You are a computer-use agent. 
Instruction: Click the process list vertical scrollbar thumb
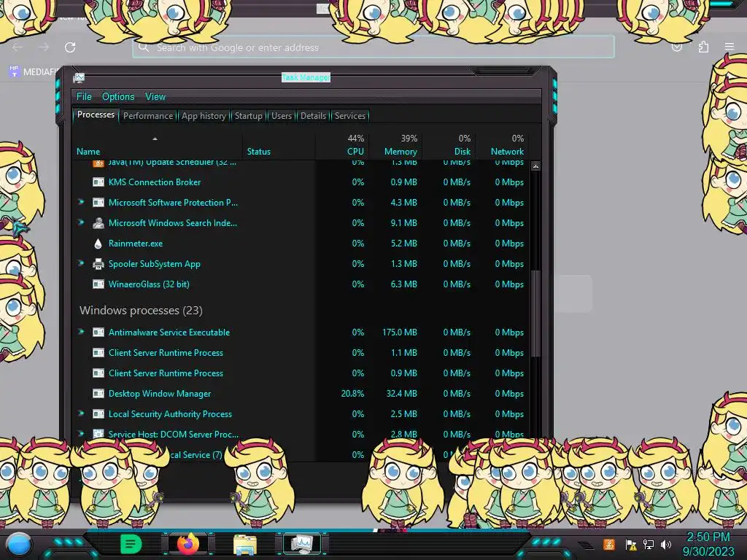pyautogui.click(x=536, y=314)
